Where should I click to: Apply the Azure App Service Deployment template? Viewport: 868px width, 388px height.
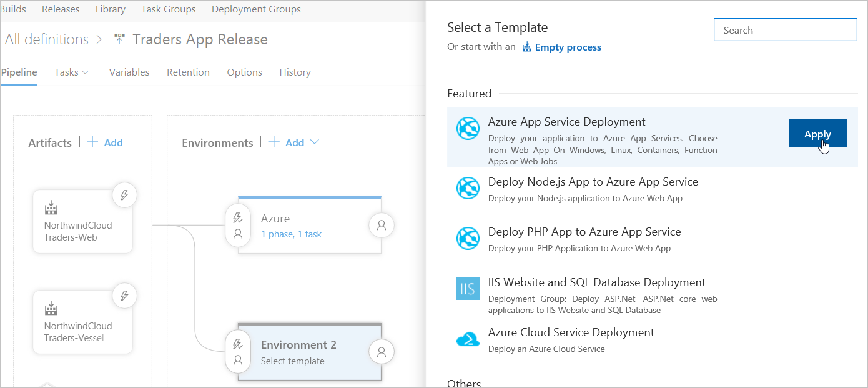pos(817,134)
